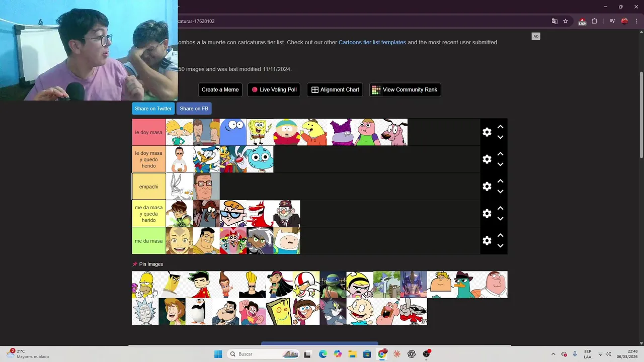Screen dimensions: 644x362
Task: Pick Optimus Prime from image pool
Action: point(413,285)
